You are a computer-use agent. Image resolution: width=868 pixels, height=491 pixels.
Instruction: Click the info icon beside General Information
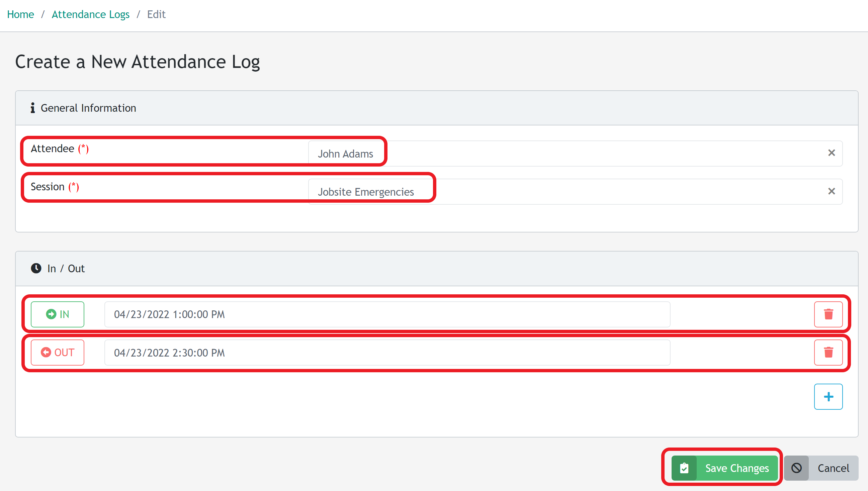tap(33, 108)
